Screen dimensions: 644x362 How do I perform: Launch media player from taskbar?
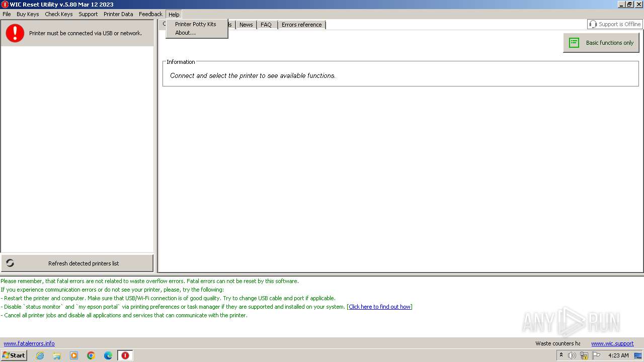[74, 355]
